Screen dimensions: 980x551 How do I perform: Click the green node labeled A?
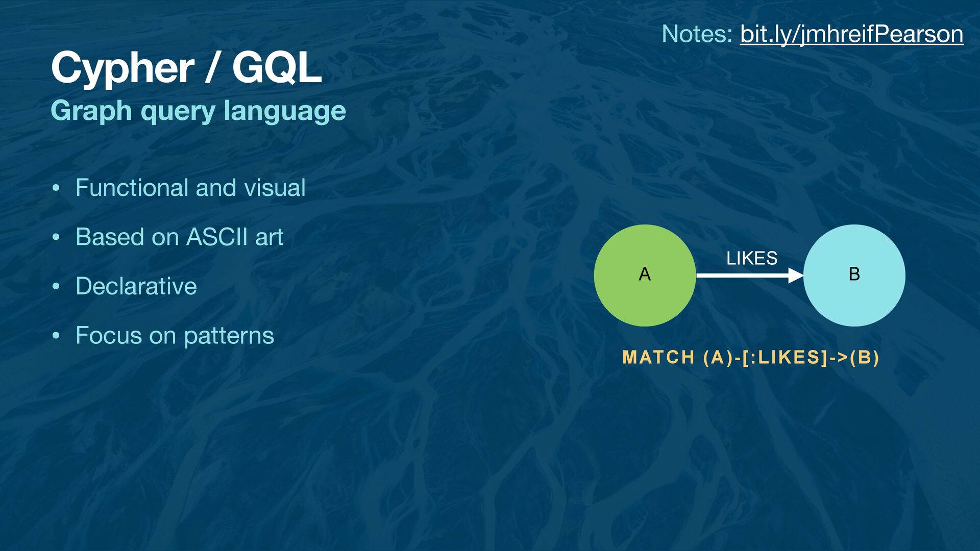pyautogui.click(x=645, y=275)
